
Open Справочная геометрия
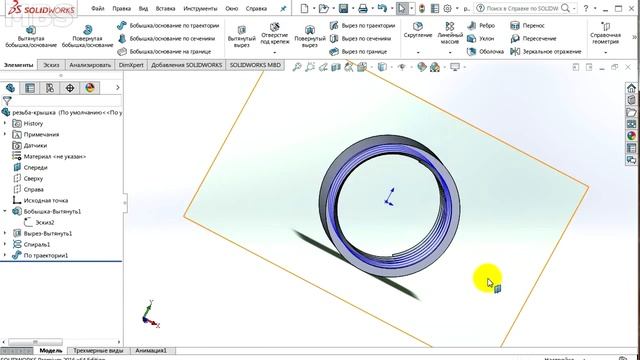click(x=605, y=33)
